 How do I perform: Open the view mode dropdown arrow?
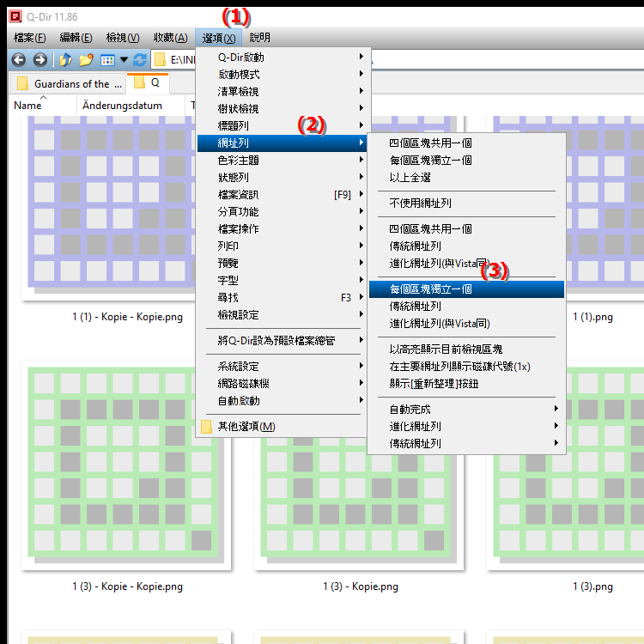click(124, 60)
